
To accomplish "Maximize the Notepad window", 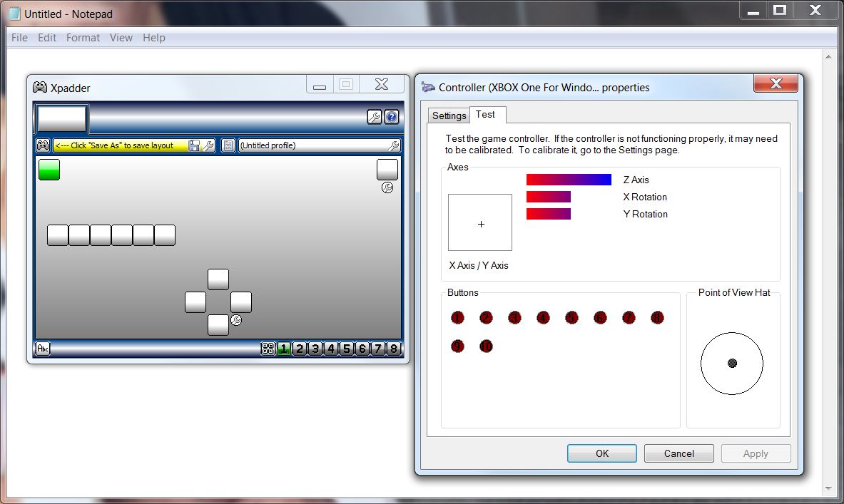I will click(x=779, y=10).
